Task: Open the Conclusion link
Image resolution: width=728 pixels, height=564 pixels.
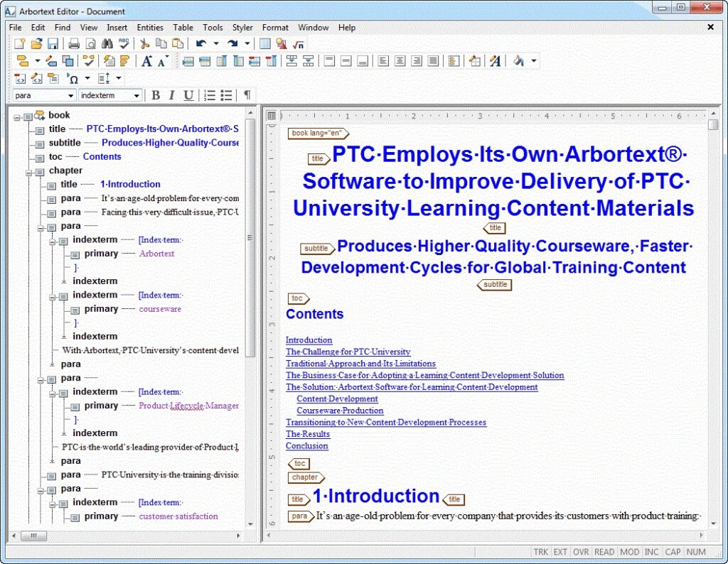Action: [307, 445]
